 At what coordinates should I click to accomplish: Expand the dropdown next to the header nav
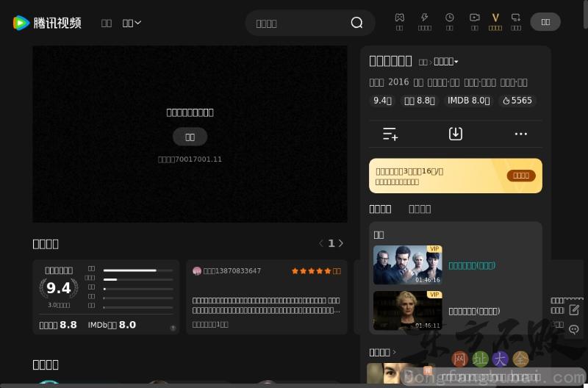132,23
